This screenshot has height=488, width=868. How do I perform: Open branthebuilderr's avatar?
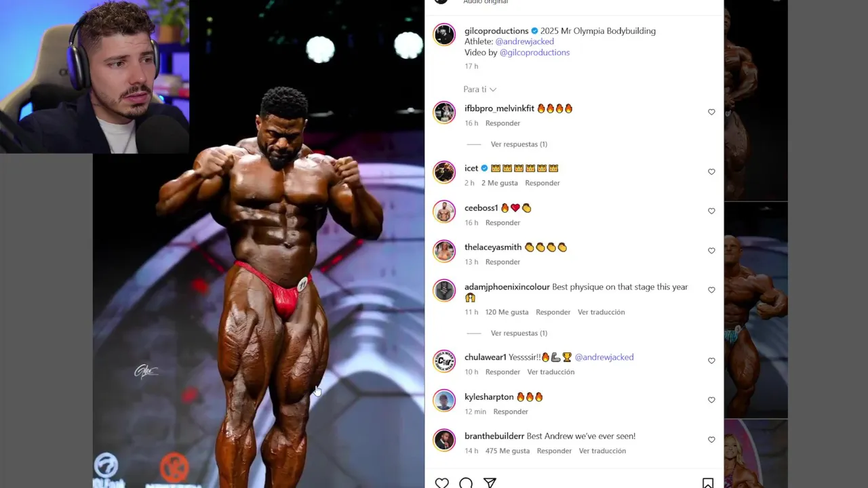click(444, 440)
